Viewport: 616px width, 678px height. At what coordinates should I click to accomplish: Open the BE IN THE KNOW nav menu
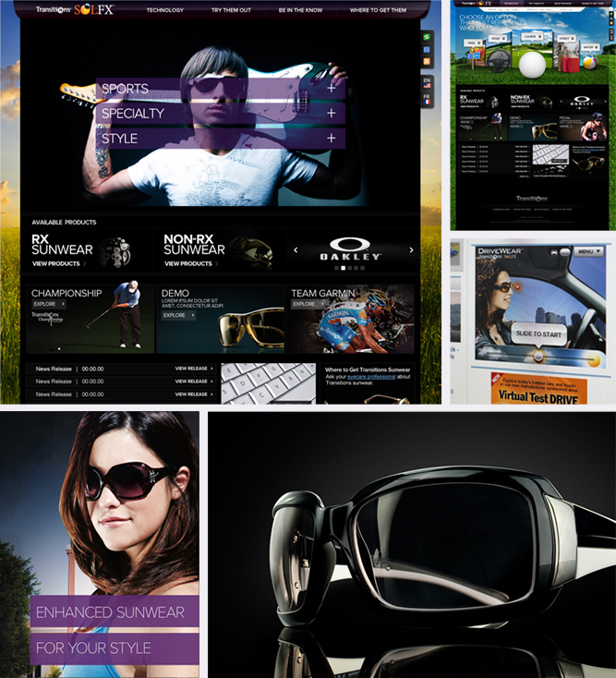(300, 10)
